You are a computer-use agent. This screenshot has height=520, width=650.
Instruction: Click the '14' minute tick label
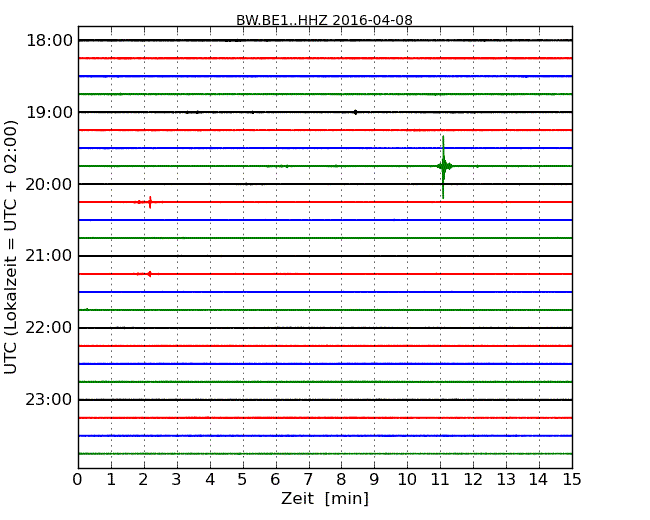[x=538, y=480]
